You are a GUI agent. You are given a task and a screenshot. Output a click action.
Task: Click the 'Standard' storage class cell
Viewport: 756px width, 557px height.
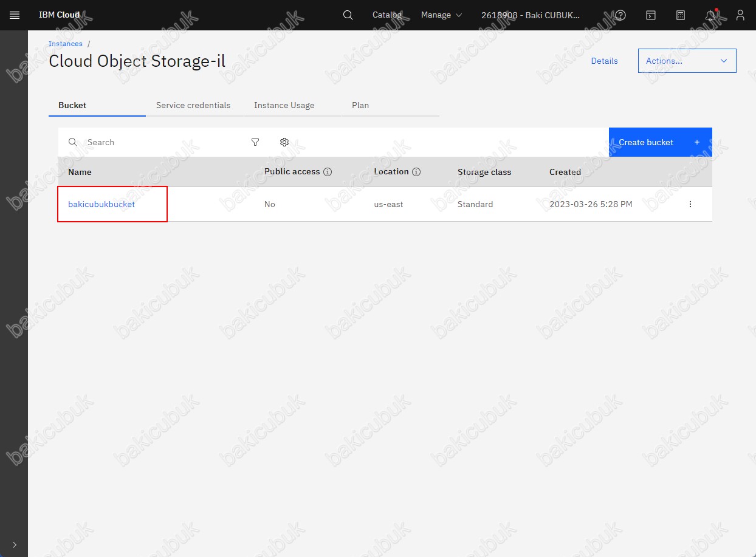pyautogui.click(x=475, y=204)
